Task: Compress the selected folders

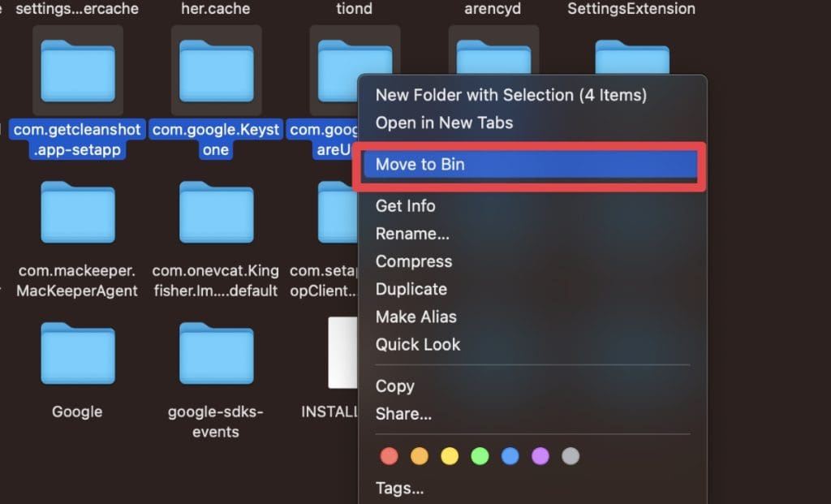Action: coord(414,261)
